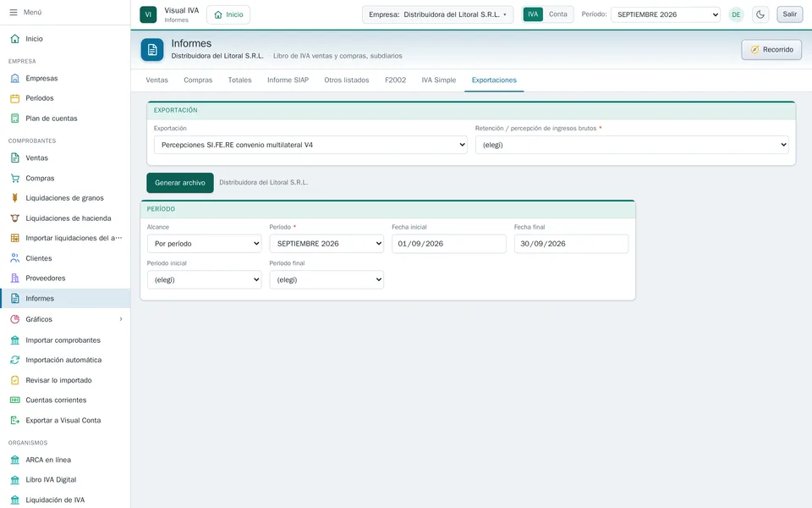The height and width of the screenshot is (508, 812).
Task: Click the Libro IVA Digital icon
Action: [x=15, y=479]
